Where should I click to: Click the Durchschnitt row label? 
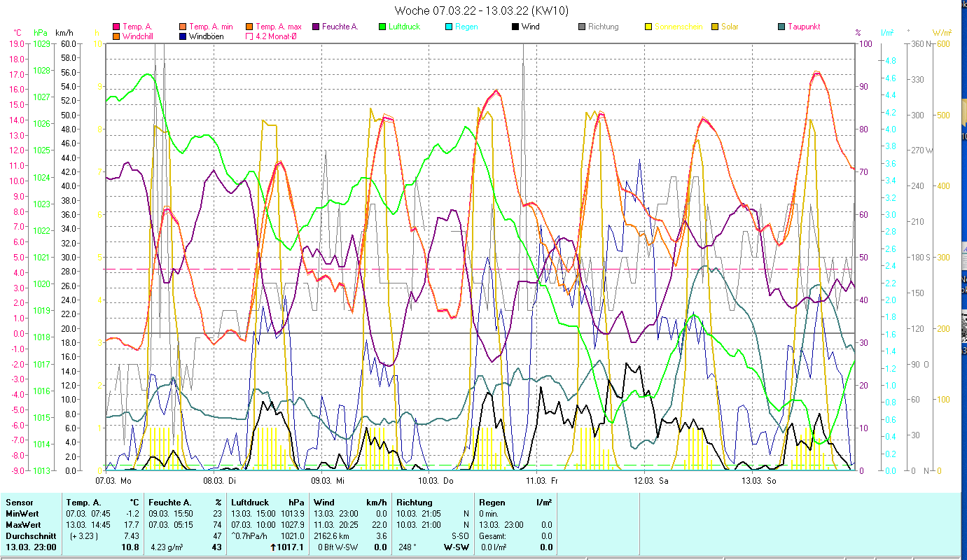point(30,536)
